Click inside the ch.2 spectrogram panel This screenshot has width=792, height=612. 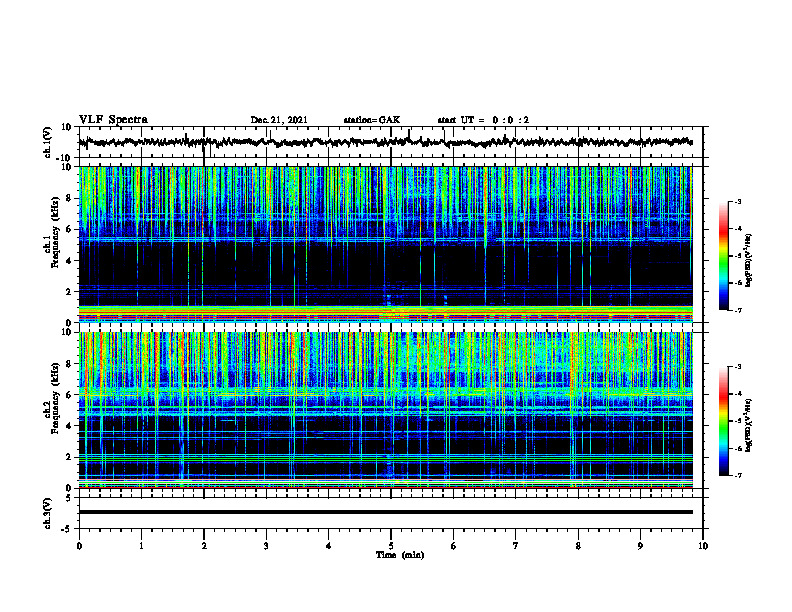point(385,410)
